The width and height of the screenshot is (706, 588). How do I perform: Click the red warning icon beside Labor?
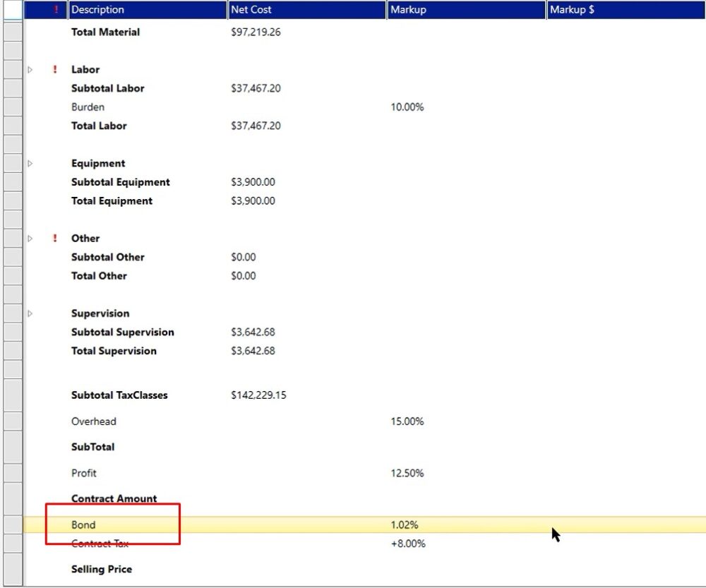[x=56, y=70]
